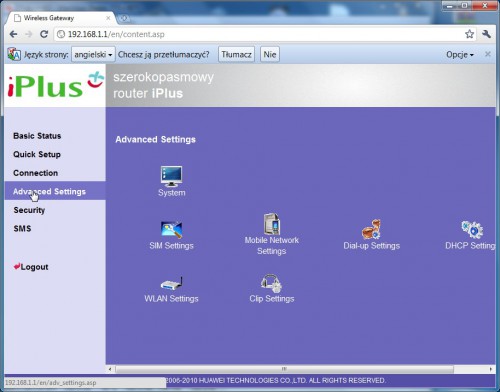500x392 pixels.
Task: Select the Wireless Gateway tab
Action: click(61, 18)
